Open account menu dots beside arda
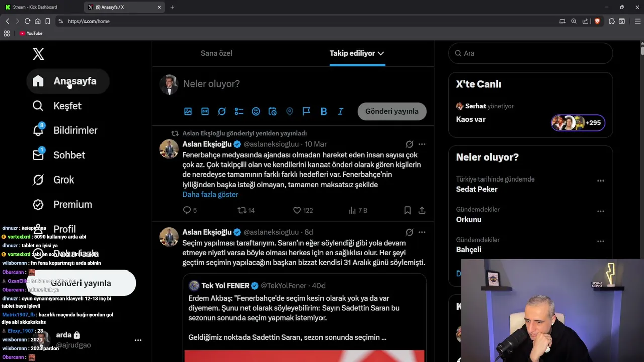Screen dimensions: 644x362 pyautogui.click(x=138, y=340)
